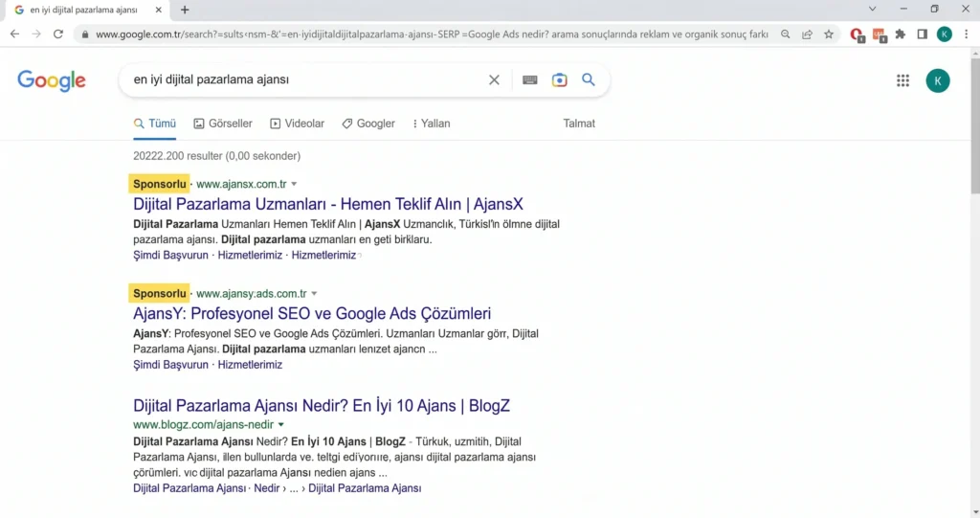Image resolution: width=980 pixels, height=518 pixels.
Task: Open the AjansX sponsored result title
Action: (x=328, y=204)
